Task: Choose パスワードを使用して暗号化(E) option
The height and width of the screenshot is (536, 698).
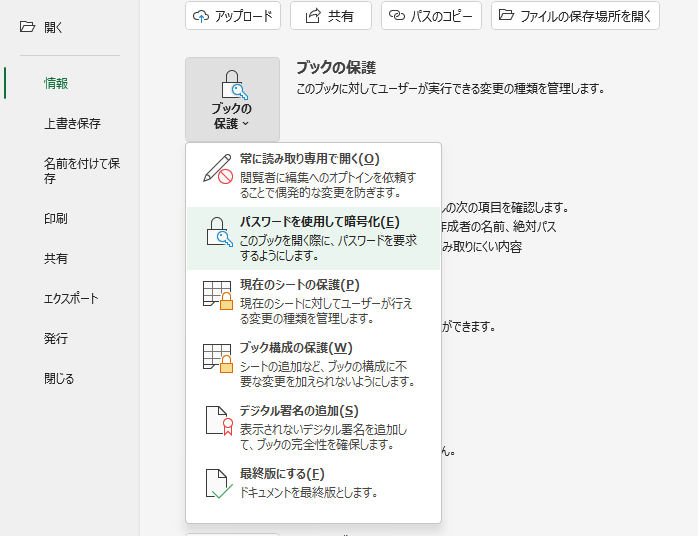Action: point(313,238)
